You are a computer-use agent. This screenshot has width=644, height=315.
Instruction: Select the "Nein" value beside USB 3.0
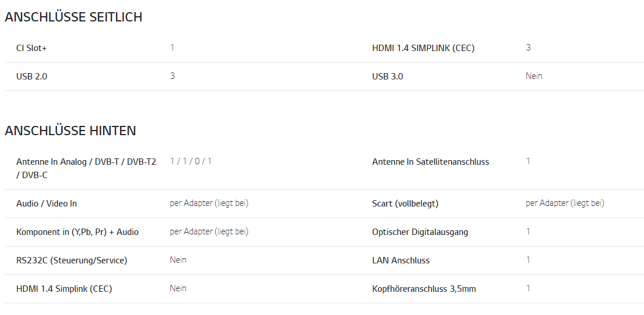[534, 76]
